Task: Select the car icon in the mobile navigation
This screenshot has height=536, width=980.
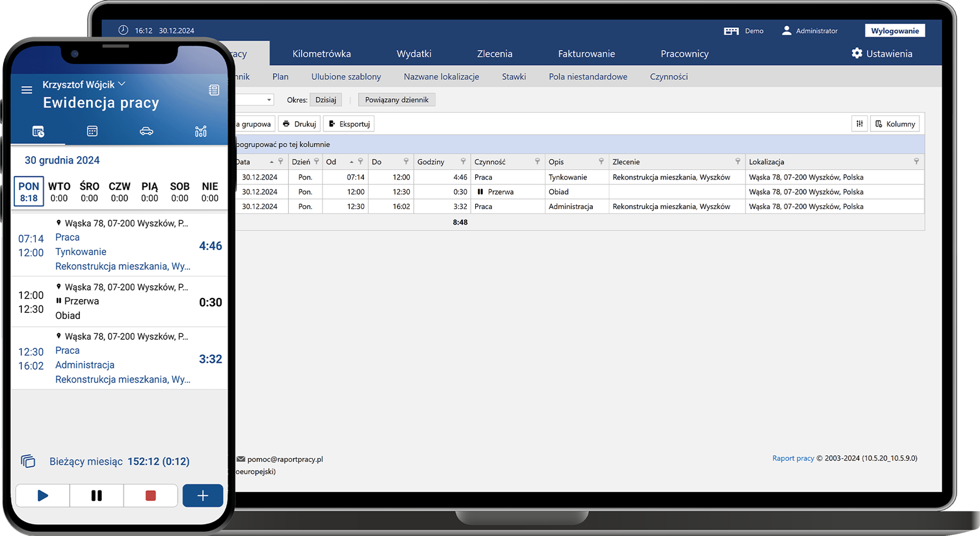Action: pyautogui.click(x=146, y=131)
